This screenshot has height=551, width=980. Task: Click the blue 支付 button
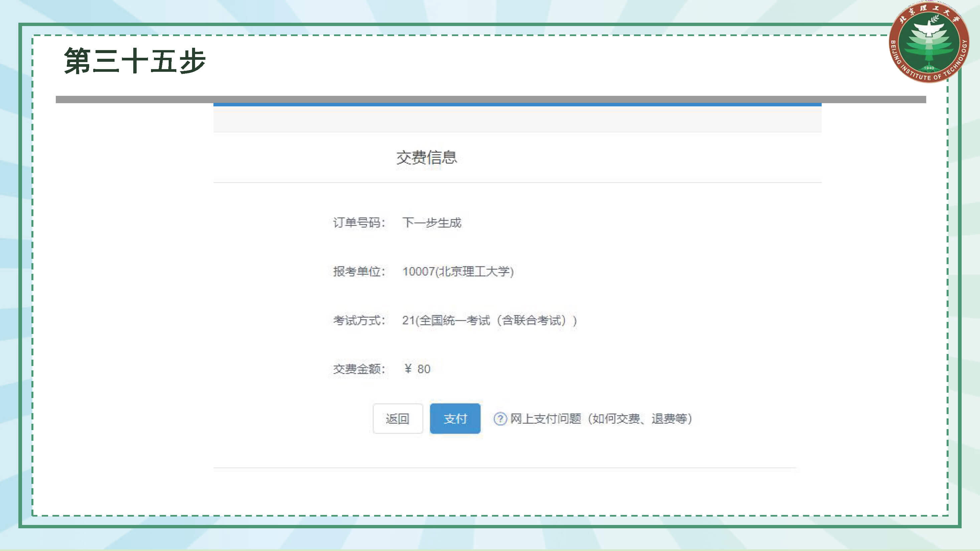[x=455, y=418]
